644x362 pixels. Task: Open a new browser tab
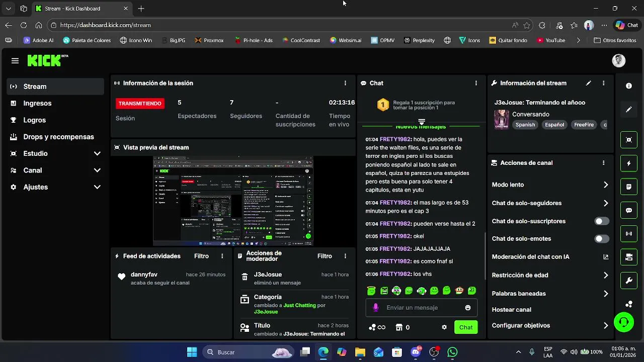tap(141, 9)
